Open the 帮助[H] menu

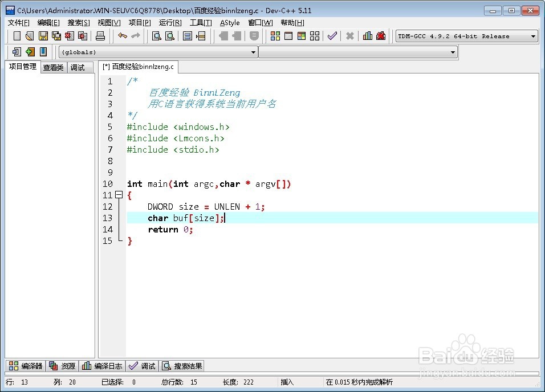(x=292, y=23)
